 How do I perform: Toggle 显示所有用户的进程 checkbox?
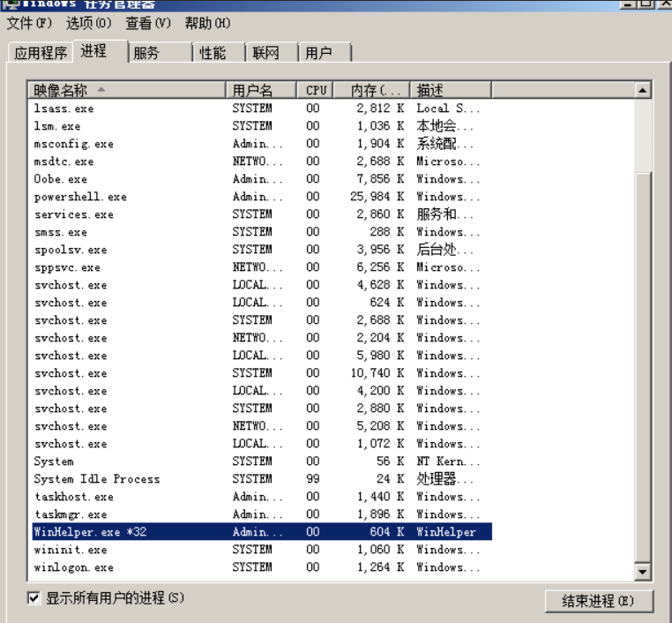(x=34, y=597)
